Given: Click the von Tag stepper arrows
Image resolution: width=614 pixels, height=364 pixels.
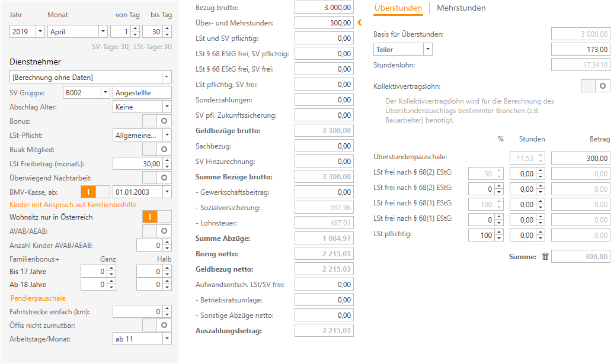Looking at the screenshot, I should point(136,31).
